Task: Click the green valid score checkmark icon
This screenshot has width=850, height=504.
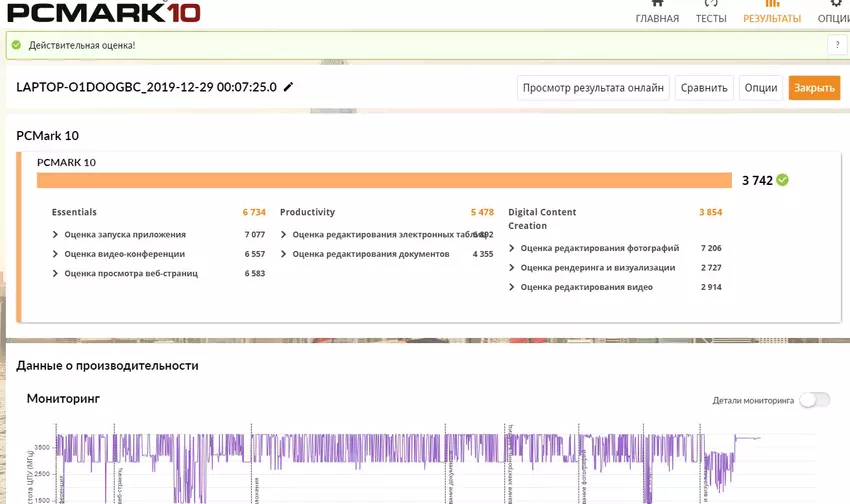Action: [782, 180]
